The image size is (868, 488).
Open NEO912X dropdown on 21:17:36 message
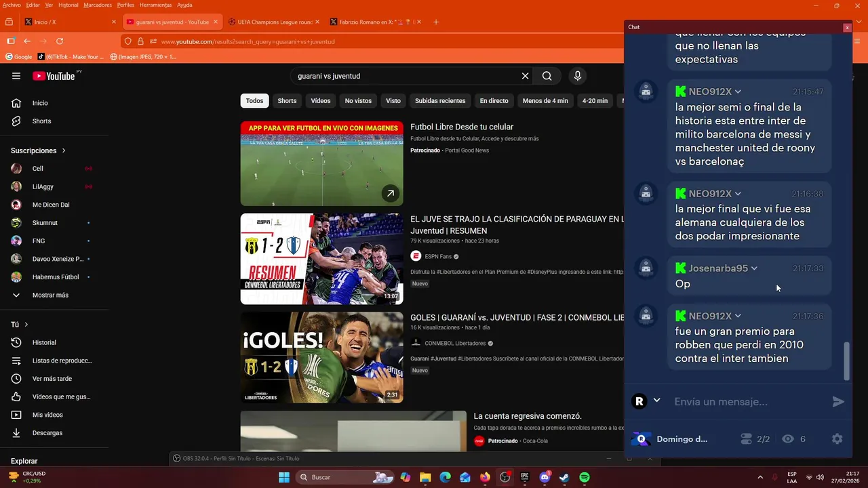(x=738, y=317)
